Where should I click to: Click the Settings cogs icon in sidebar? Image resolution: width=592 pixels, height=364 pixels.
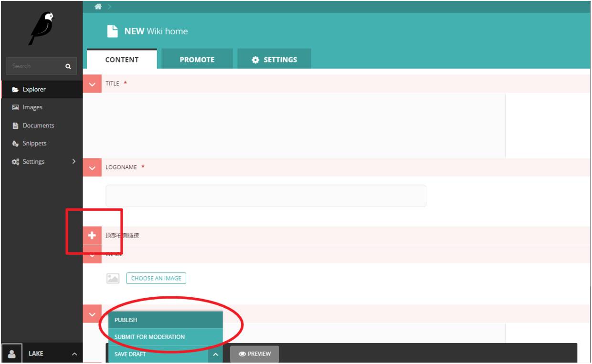tap(15, 162)
